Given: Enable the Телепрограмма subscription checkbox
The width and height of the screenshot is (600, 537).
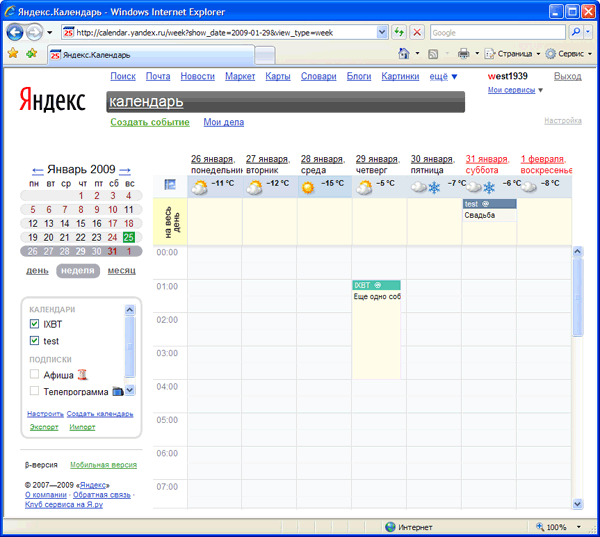Looking at the screenshot, I should click(x=34, y=391).
